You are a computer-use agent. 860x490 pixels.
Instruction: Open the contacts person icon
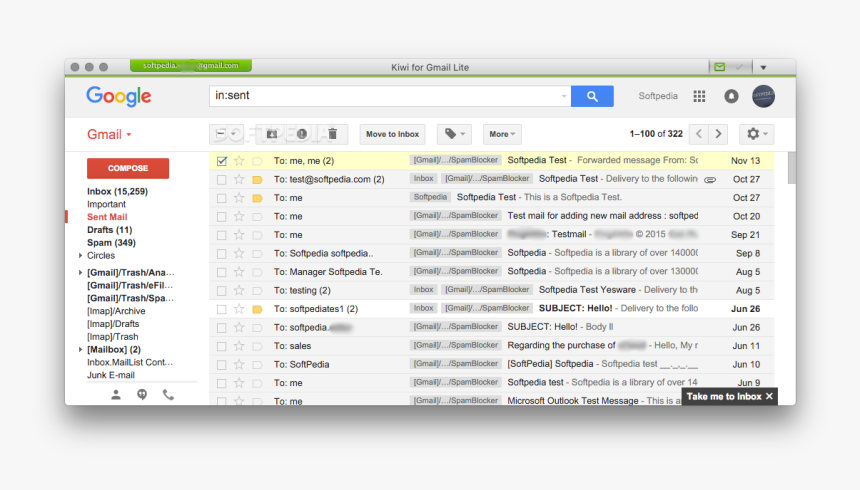tap(116, 395)
